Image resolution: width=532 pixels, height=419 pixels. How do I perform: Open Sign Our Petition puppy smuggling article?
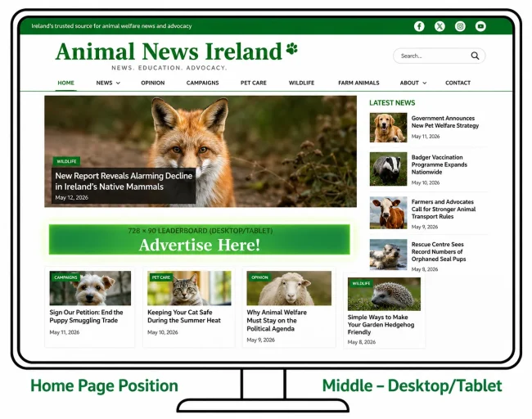(x=86, y=316)
